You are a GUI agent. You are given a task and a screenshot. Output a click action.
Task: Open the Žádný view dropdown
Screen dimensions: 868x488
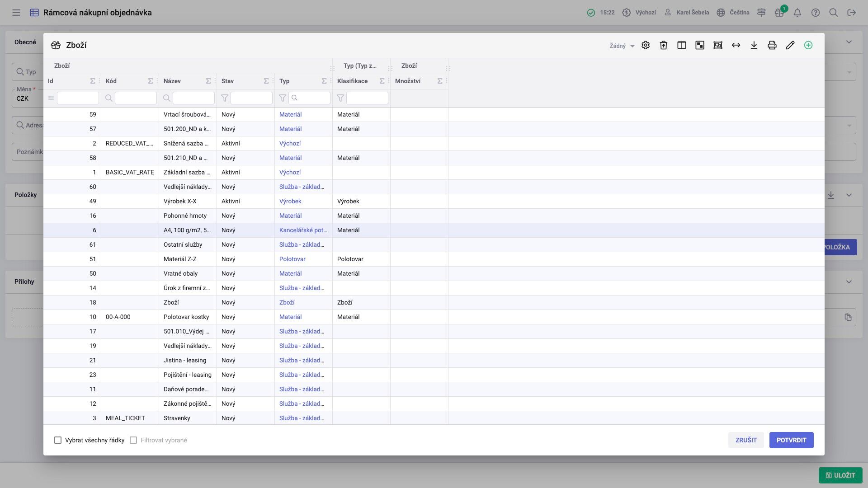point(622,46)
